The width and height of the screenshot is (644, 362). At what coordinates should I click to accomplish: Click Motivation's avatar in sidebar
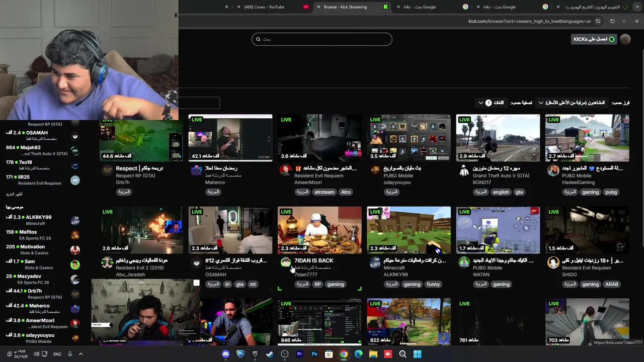(75, 250)
